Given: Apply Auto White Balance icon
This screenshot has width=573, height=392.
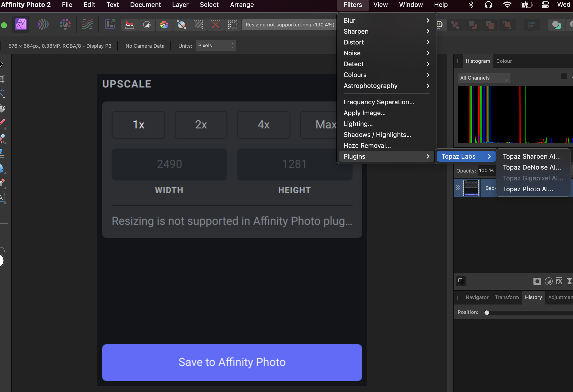Looking at the screenshot, I should [x=181, y=25].
